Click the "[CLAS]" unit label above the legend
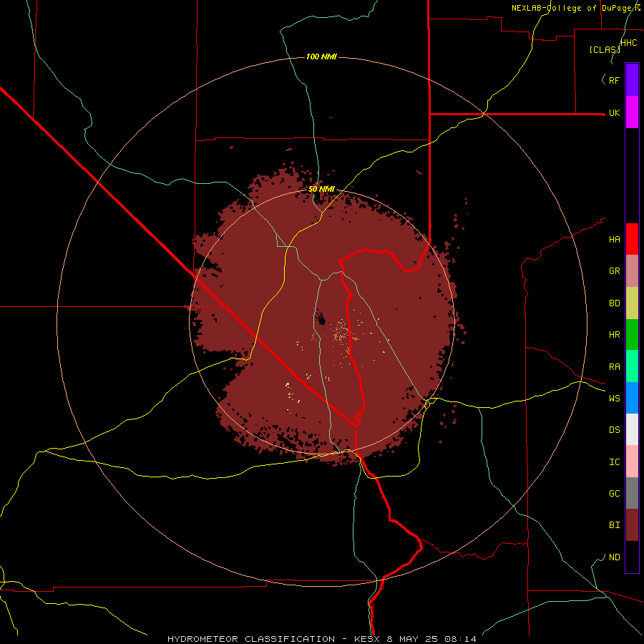The height and width of the screenshot is (644, 644). [x=605, y=50]
